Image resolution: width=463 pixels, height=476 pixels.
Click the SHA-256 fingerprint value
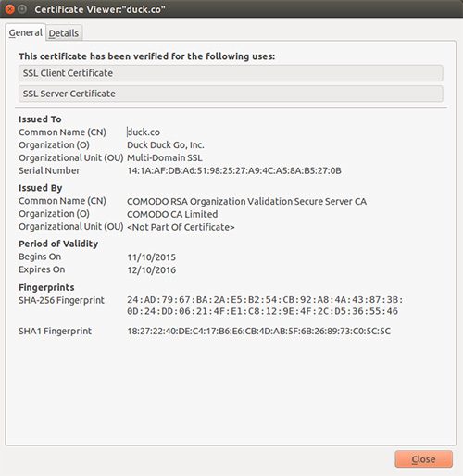(x=265, y=306)
